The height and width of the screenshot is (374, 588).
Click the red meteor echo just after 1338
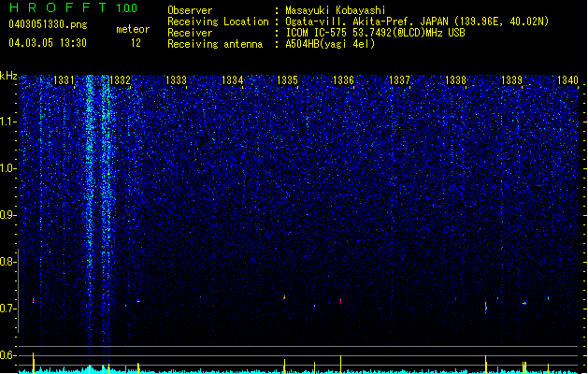[x=486, y=308]
